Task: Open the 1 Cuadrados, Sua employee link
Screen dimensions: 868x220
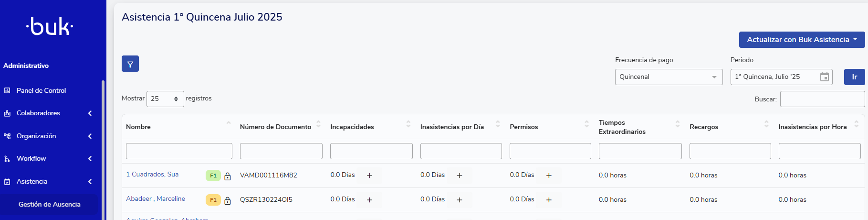Action: 152,175
